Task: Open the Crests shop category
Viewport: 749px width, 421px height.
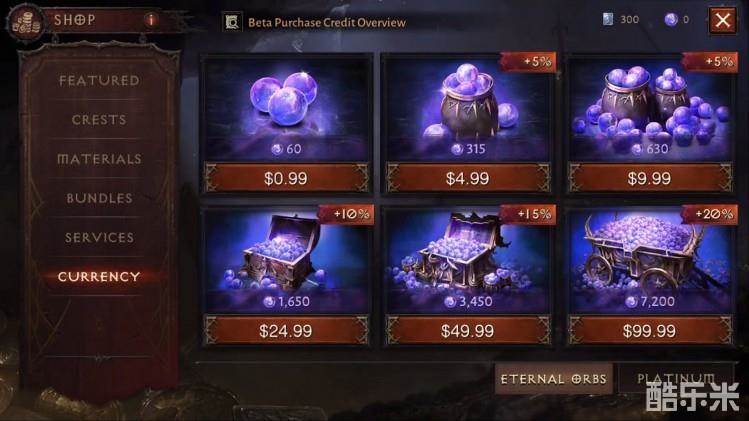Action: [99, 119]
